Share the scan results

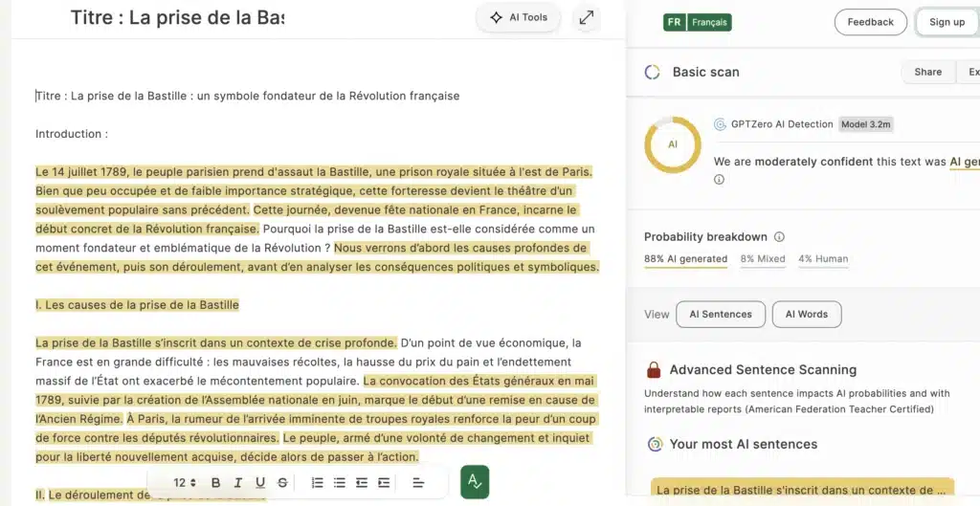927,72
